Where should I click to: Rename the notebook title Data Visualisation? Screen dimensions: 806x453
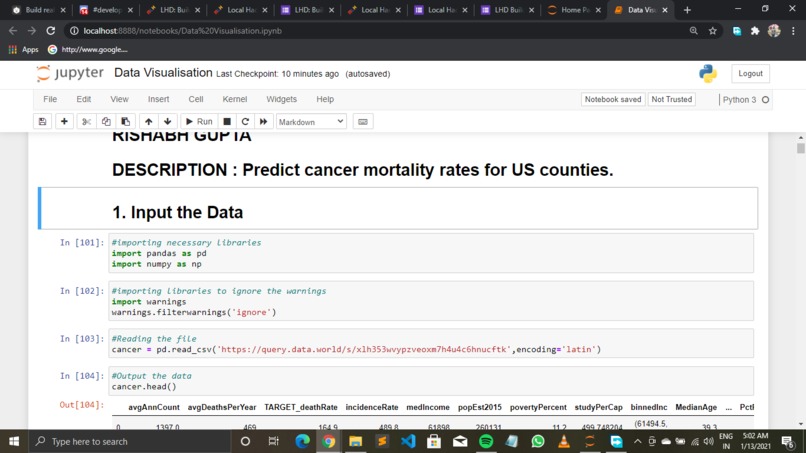(163, 73)
